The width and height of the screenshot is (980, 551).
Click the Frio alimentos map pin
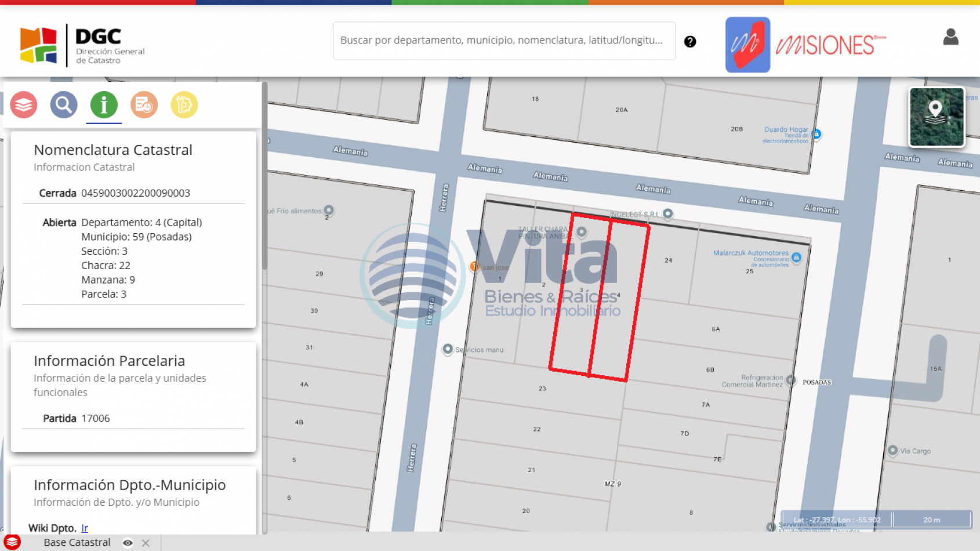click(x=329, y=210)
